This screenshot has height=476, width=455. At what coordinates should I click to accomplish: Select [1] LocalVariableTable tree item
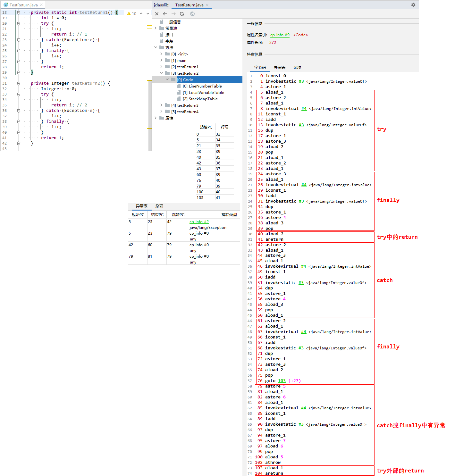click(203, 92)
